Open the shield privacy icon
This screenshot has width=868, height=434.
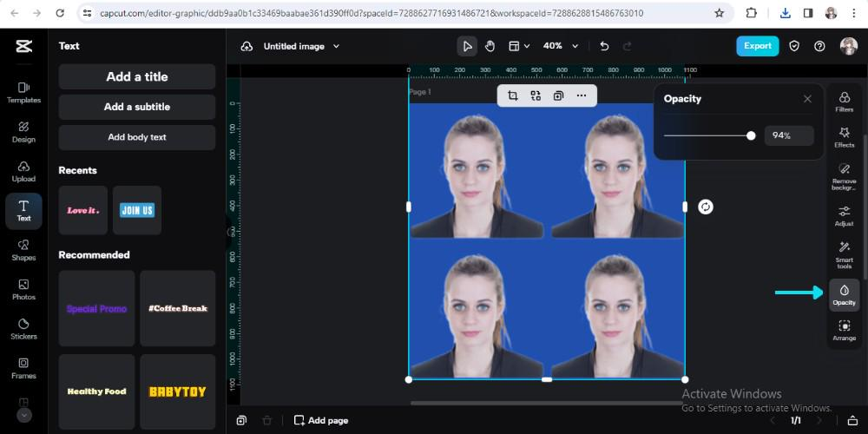794,47
